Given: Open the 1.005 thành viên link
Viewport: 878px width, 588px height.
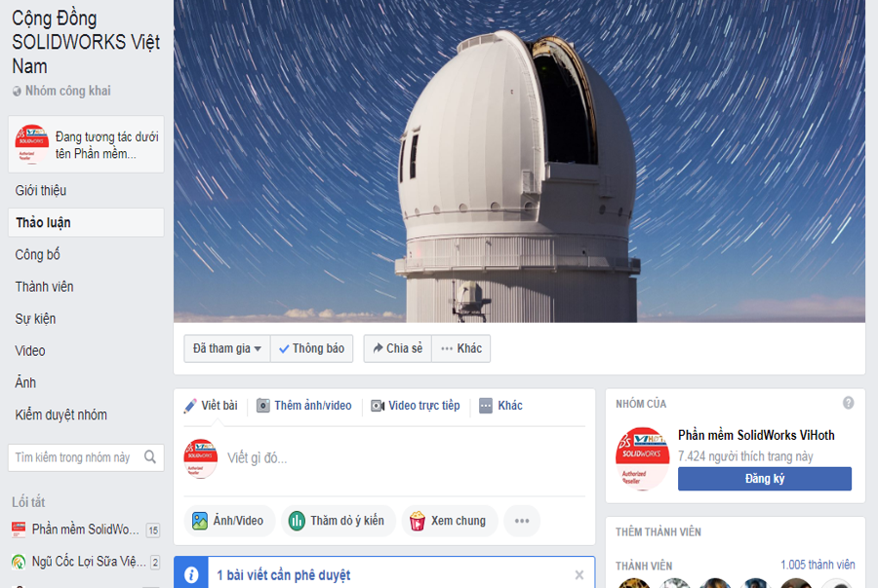Looking at the screenshot, I should click(818, 565).
